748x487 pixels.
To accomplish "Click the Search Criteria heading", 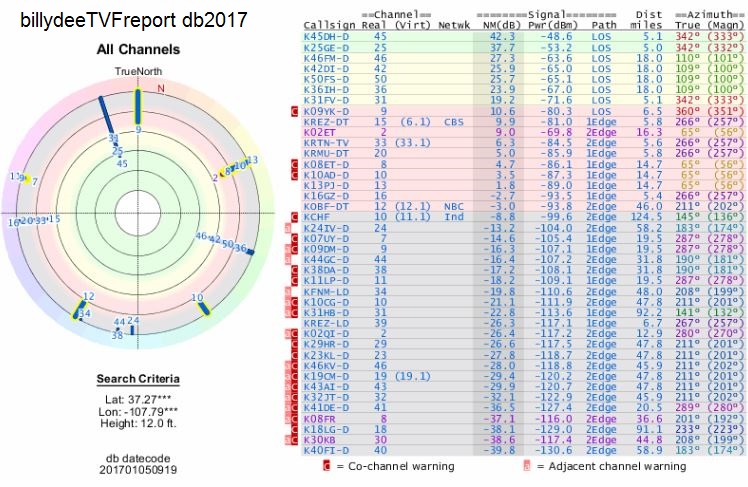I will click(138, 379).
